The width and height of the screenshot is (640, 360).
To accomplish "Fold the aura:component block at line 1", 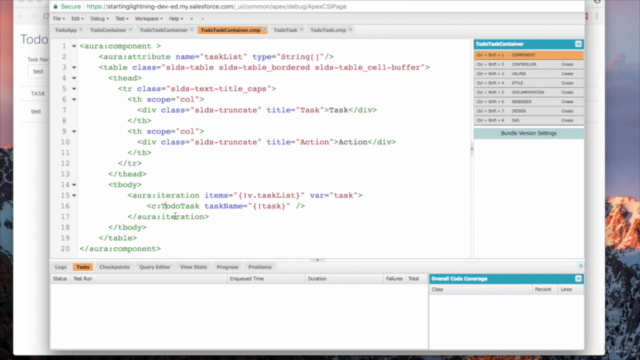I will tap(74, 46).
